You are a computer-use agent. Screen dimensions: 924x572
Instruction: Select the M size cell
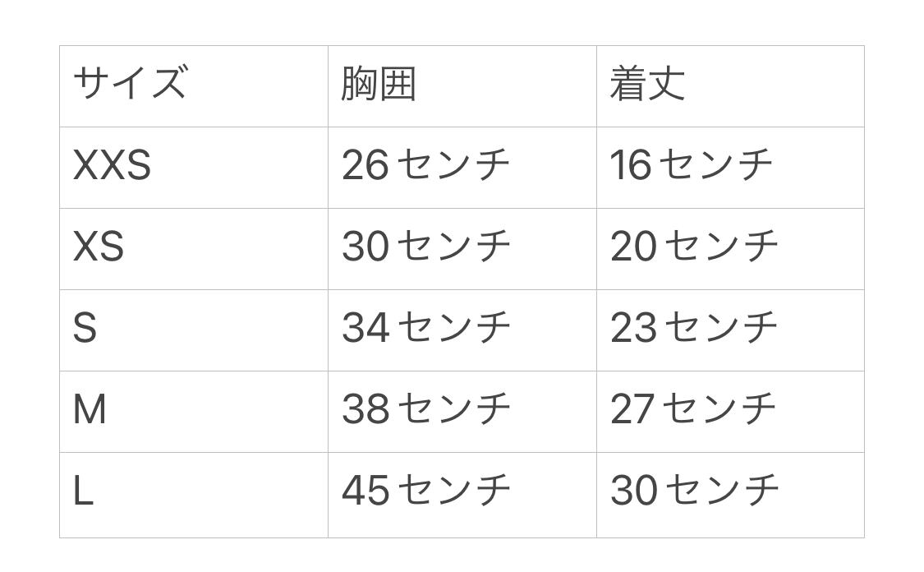[90, 409]
